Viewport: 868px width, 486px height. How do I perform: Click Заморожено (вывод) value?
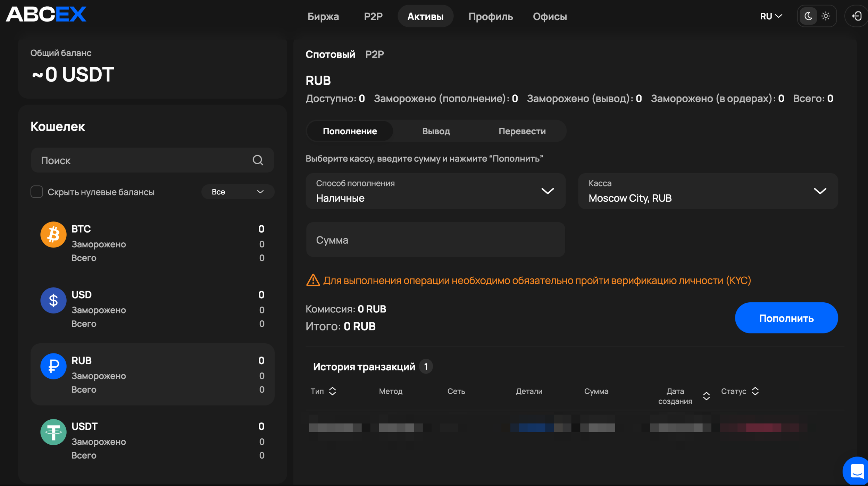pyautogui.click(x=639, y=99)
